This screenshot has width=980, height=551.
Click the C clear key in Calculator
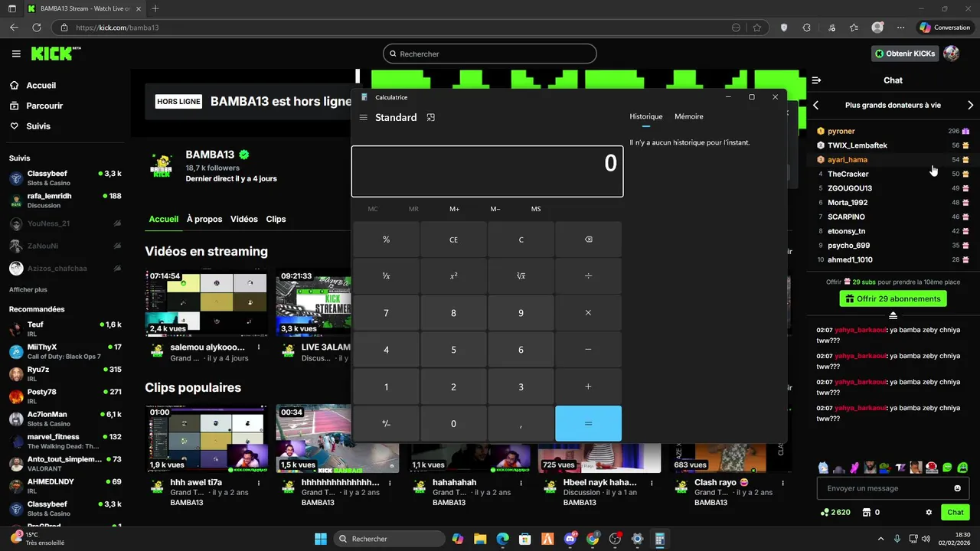click(521, 240)
